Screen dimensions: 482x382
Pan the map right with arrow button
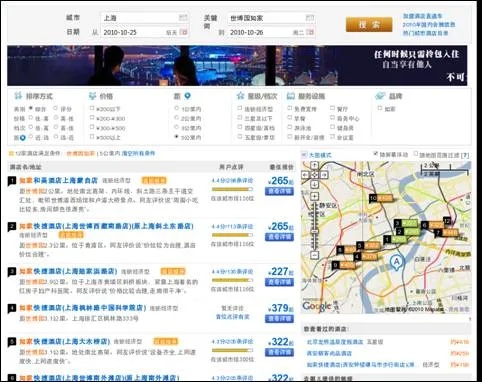(324, 175)
